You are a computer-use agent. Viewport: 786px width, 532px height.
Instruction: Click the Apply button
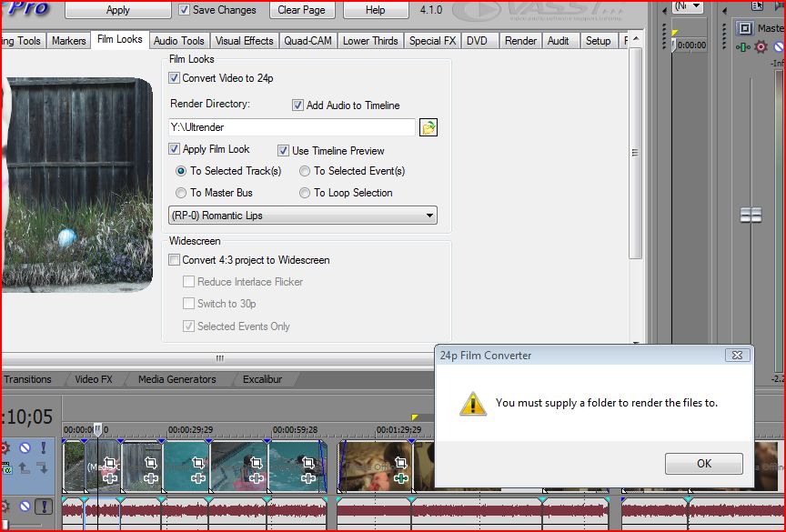tap(117, 10)
